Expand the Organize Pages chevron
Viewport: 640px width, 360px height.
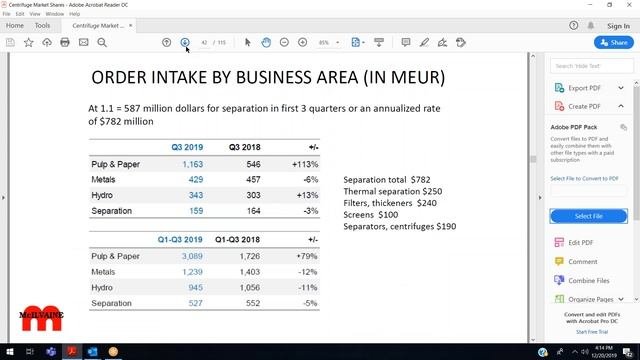point(621,299)
